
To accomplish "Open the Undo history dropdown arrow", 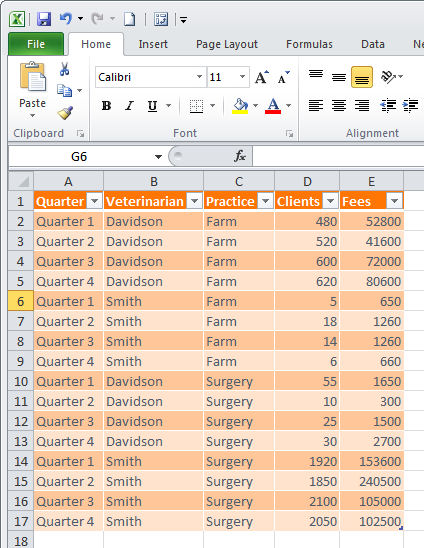I will pos(80,19).
